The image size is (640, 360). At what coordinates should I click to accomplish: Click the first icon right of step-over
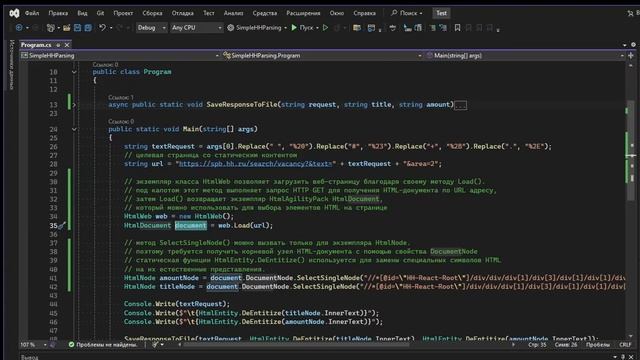coord(407,28)
